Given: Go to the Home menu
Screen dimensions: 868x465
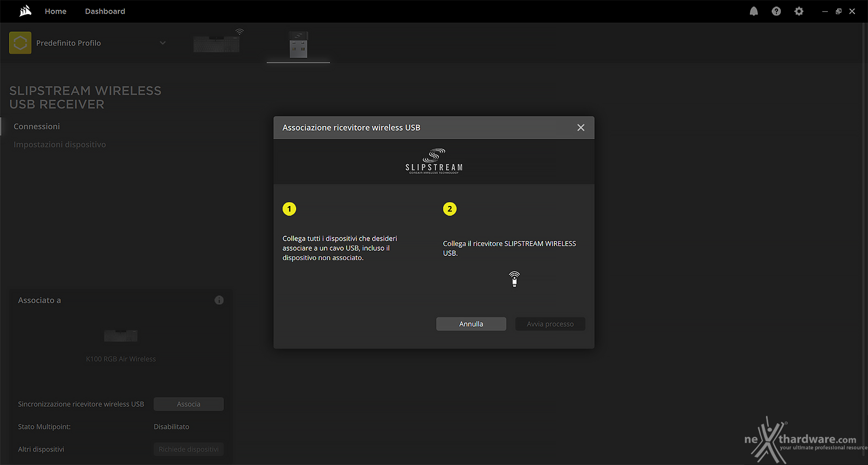Looking at the screenshot, I should 55,11.
